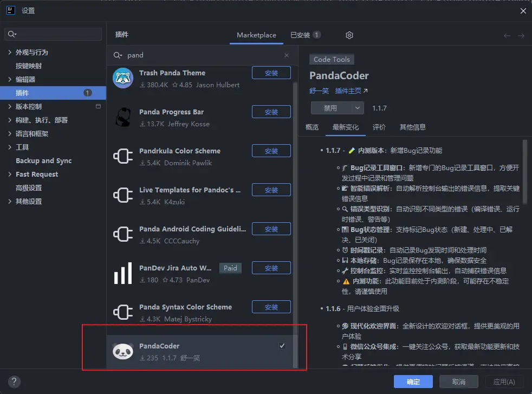Click the Pandrkula Color Scheme plug icon
The height and width of the screenshot is (394, 532).
click(x=123, y=156)
